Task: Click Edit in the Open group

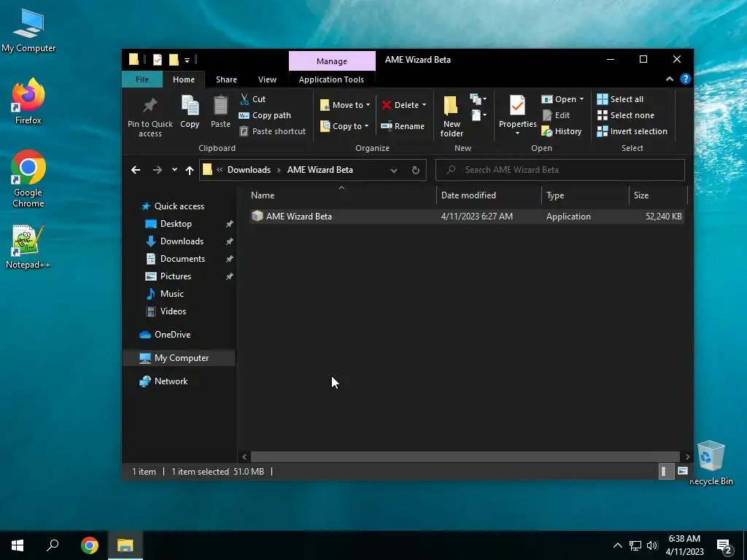Action: pos(556,115)
